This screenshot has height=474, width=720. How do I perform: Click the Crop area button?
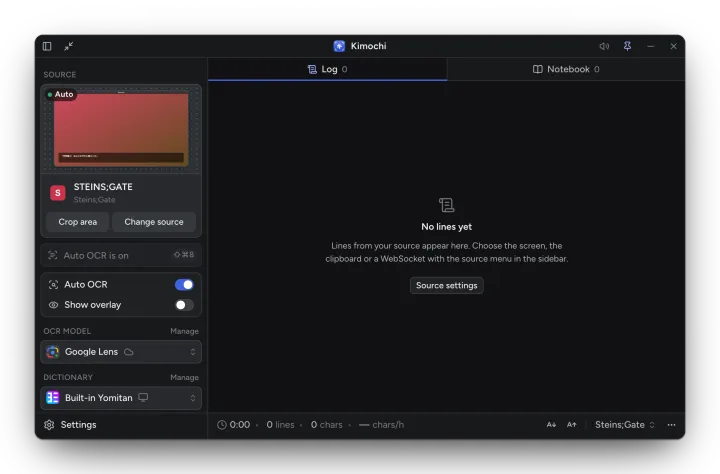point(78,222)
